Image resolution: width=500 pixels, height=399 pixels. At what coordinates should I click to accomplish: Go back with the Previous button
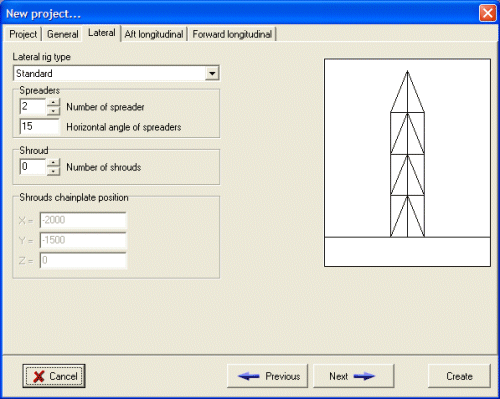pyautogui.click(x=267, y=376)
